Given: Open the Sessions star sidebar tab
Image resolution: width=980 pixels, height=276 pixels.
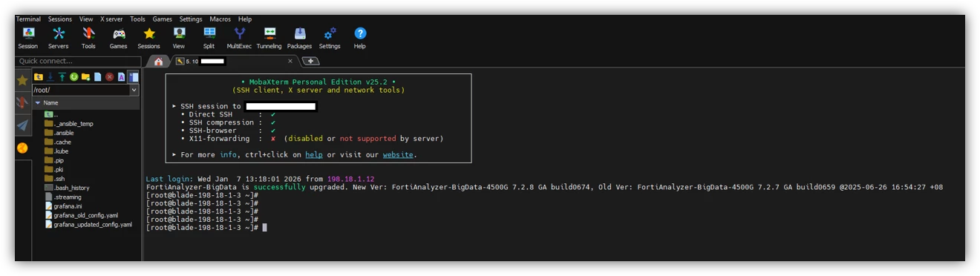Looking at the screenshot, I should tap(22, 80).
